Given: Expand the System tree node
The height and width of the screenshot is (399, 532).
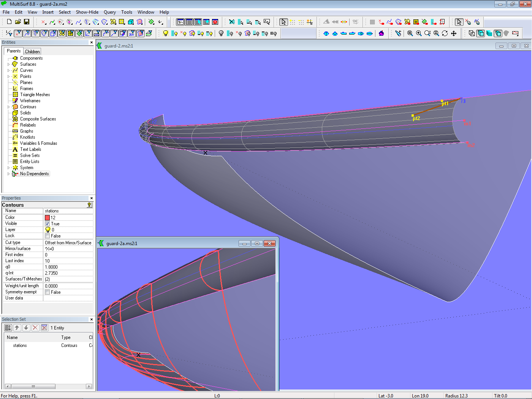Looking at the screenshot, I should (9, 168).
